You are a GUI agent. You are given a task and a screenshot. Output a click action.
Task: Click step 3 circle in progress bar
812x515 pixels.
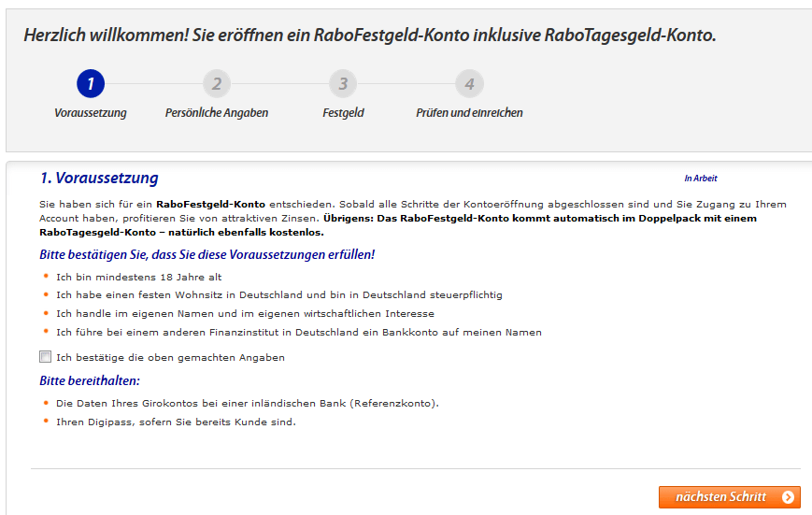343,83
